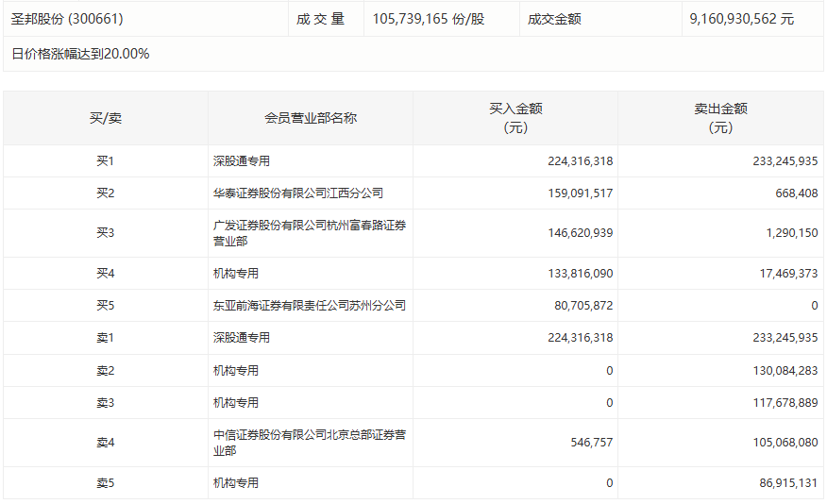Select buy amount 80,705,872

pyautogui.click(x=583, y=305)
